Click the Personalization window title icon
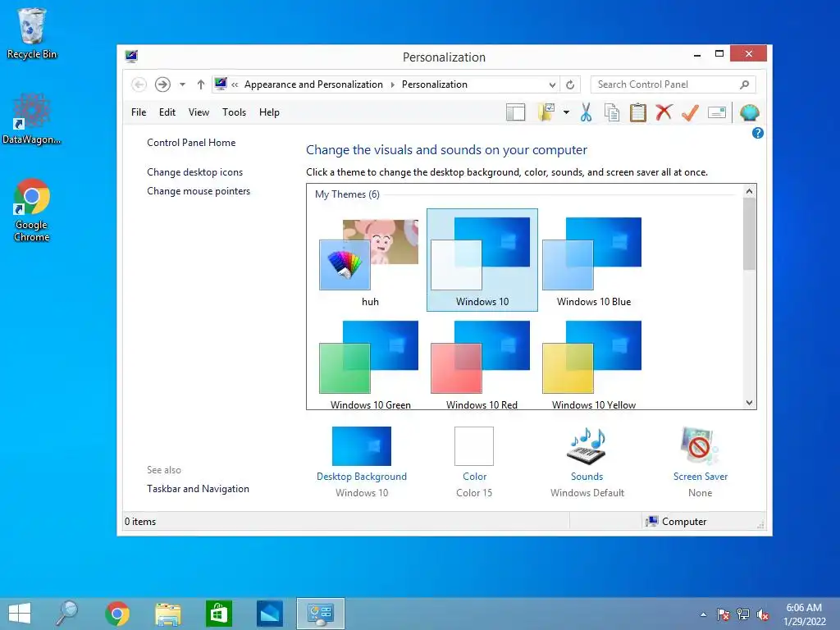 [131, 57]
